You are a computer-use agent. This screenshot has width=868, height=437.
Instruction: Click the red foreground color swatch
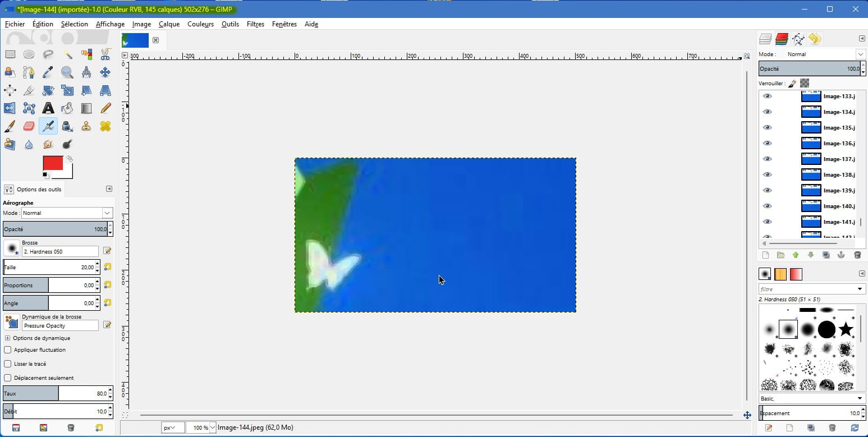pos(52,163)
